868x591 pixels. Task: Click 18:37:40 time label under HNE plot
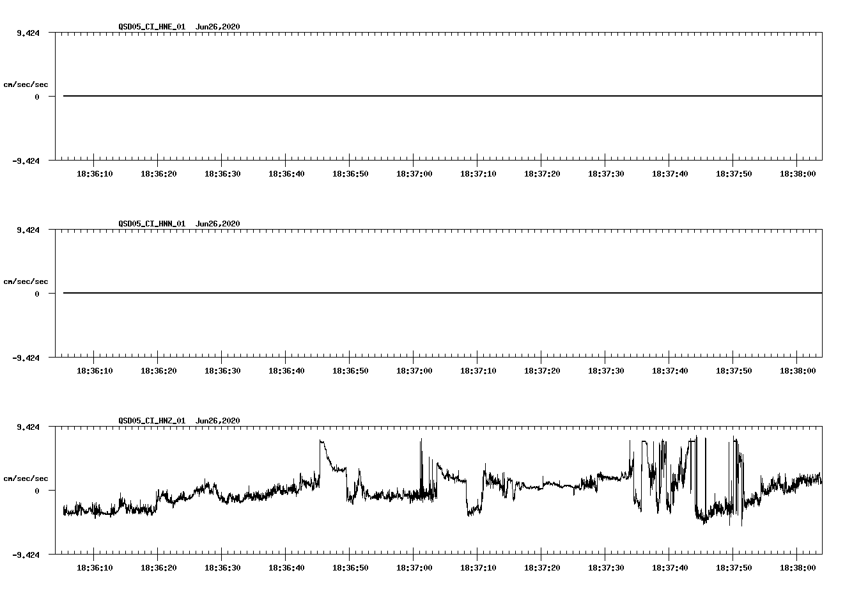(x=670, y=174)
